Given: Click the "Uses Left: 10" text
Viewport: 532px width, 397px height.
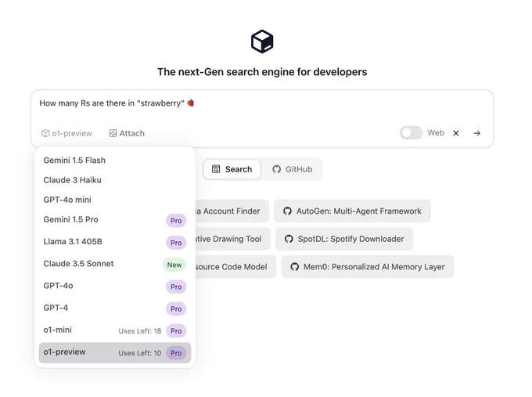Looking at the screenshot, I should tap(140, 353).
